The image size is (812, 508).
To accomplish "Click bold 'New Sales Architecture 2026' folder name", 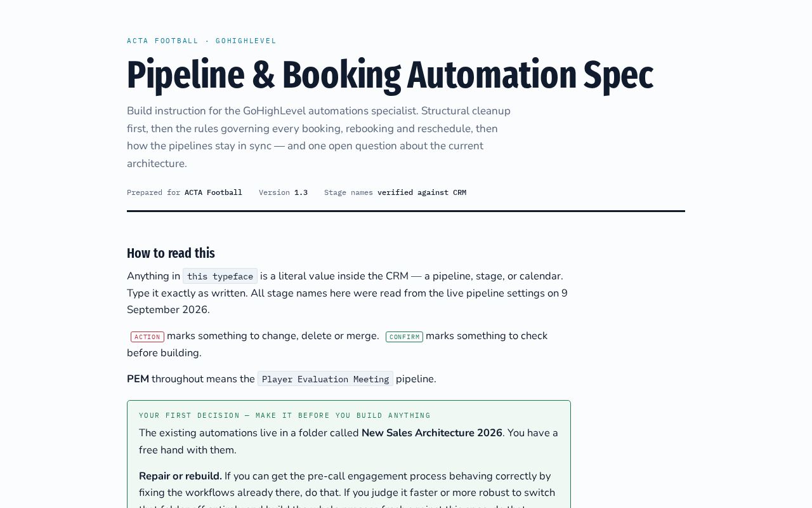I will [x=432, y=433].
